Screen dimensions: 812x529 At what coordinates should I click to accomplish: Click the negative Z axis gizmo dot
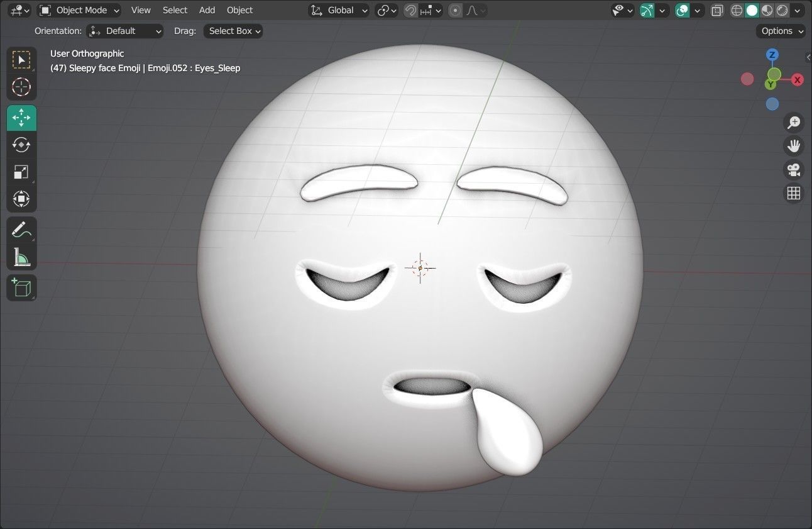pos(772,104)
